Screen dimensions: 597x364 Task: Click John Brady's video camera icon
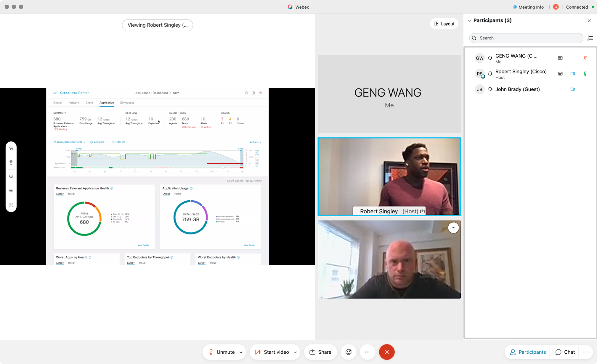[x=573, y=89]
